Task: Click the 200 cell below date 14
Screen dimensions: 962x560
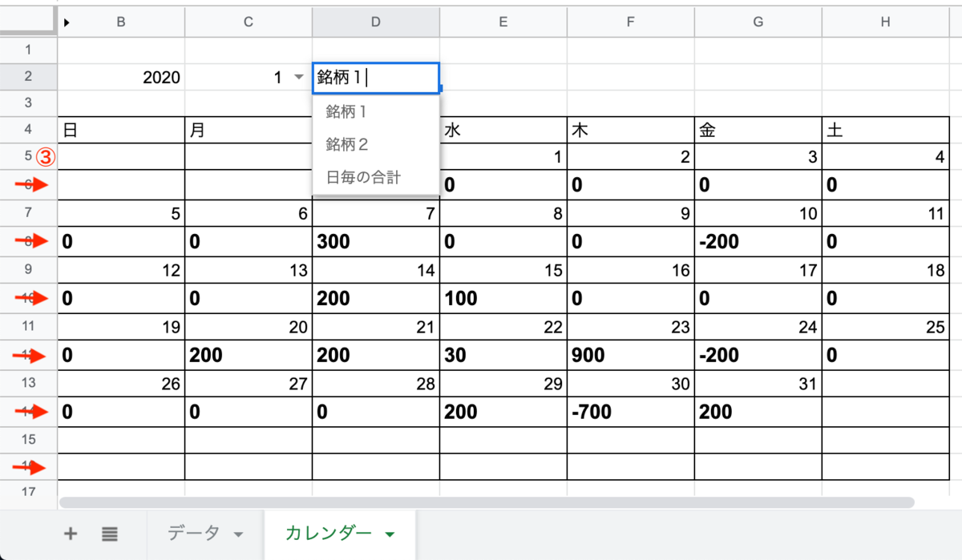Action: pyautogui.click(x=375, y=299)
